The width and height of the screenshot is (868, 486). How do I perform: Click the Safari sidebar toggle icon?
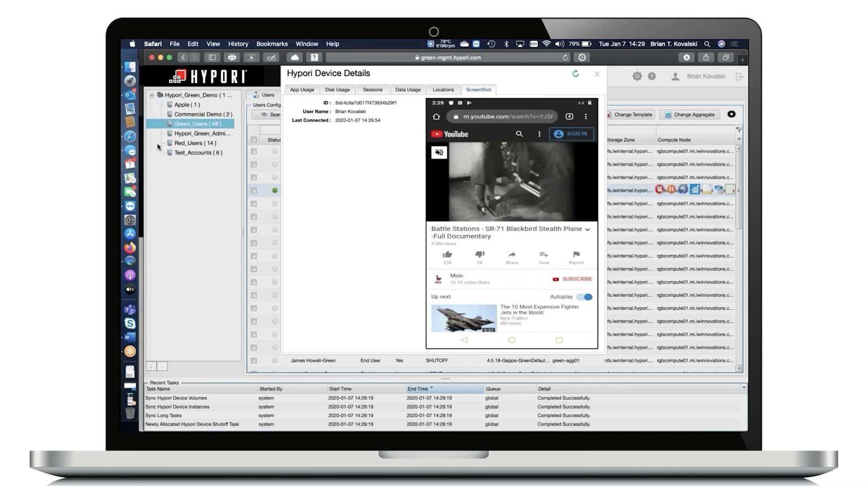212,58
